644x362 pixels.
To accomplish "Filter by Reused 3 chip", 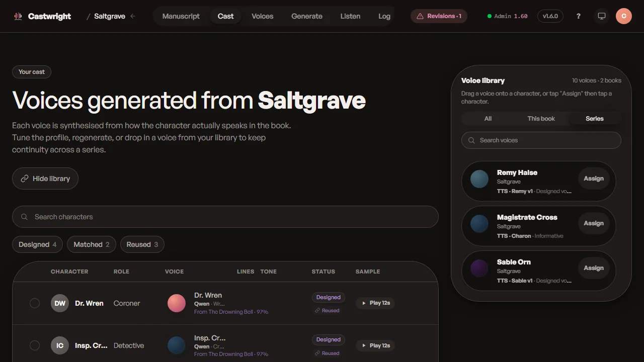I will [x=142, y=244].
